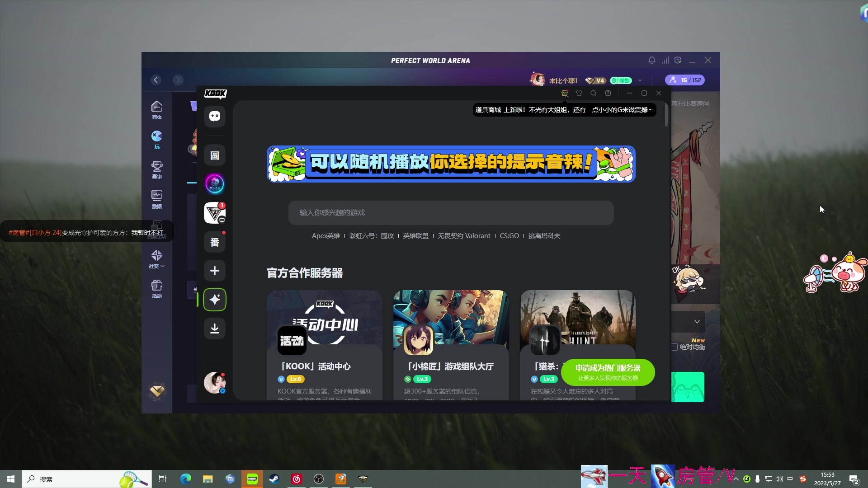Open anti-cheat shield icon in Arena titlebar

(678, 60)
